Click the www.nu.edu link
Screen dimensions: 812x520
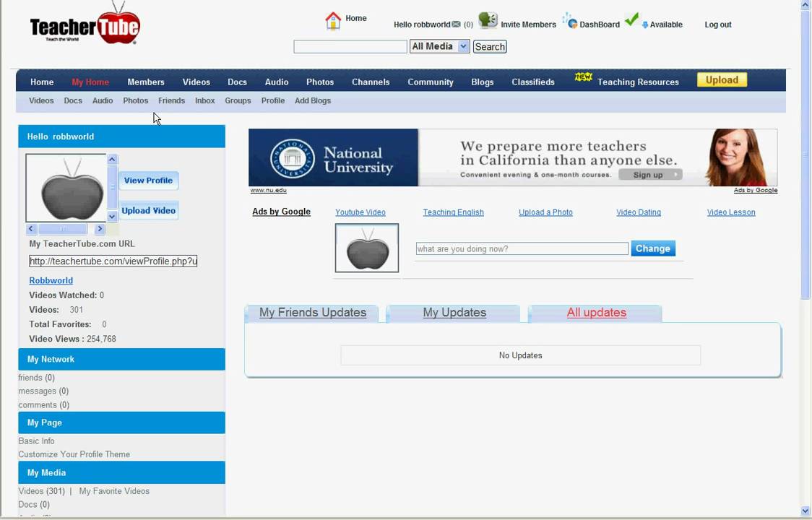point(268,190)
